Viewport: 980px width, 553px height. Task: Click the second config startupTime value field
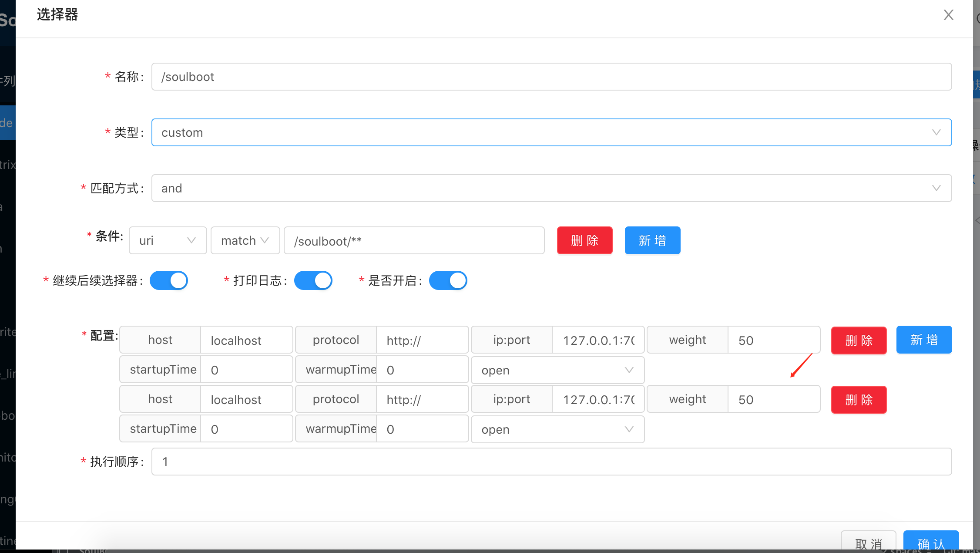pos(247,429)
